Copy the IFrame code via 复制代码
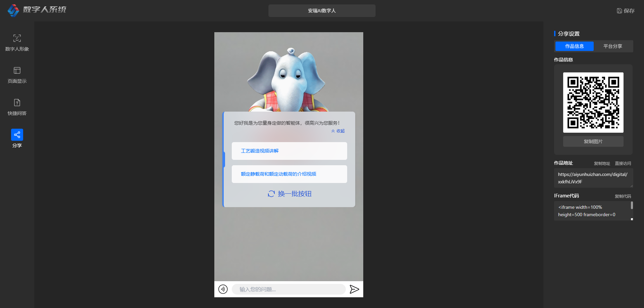The width and height of the screenshot is (644, 308). click(623, 196)
